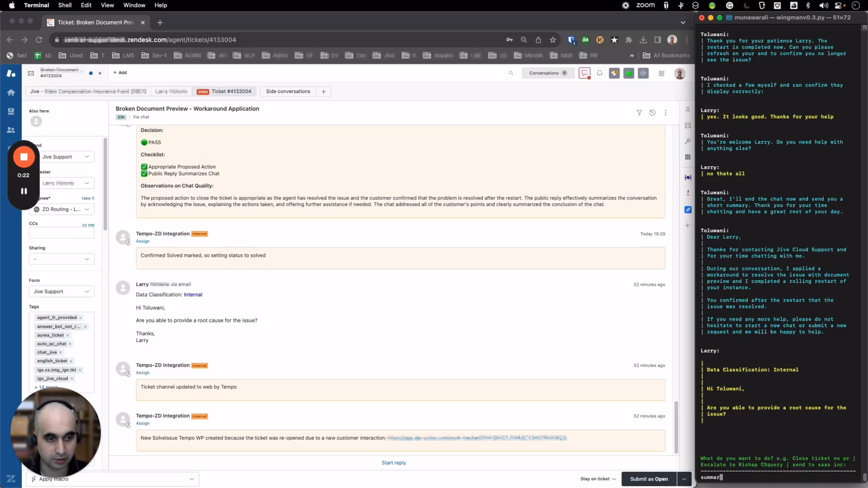Open the Chrome tab search chevron
Viewport: 868px width, 488px height.
pos(683,22)
